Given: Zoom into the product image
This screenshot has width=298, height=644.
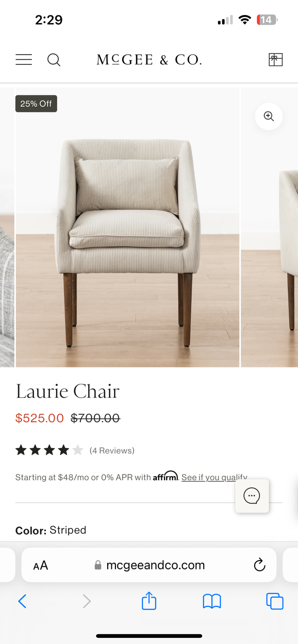Looking at the screenshot, I should [269, 116].
